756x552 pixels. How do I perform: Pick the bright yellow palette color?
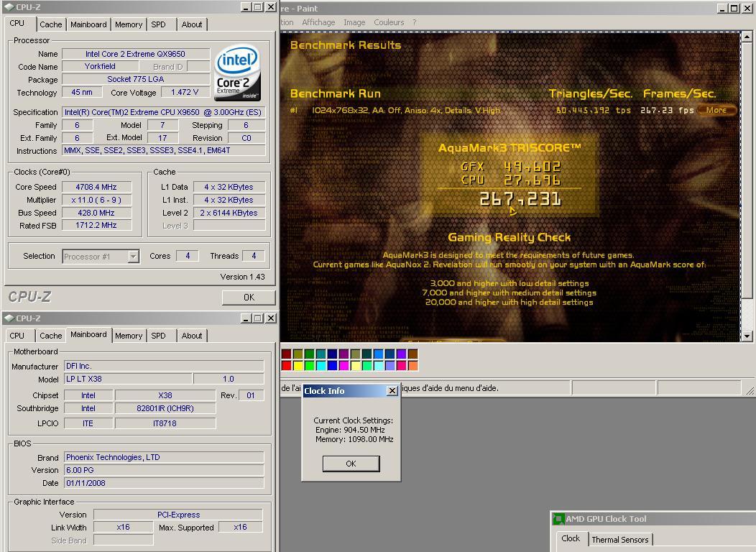[298, 366]
